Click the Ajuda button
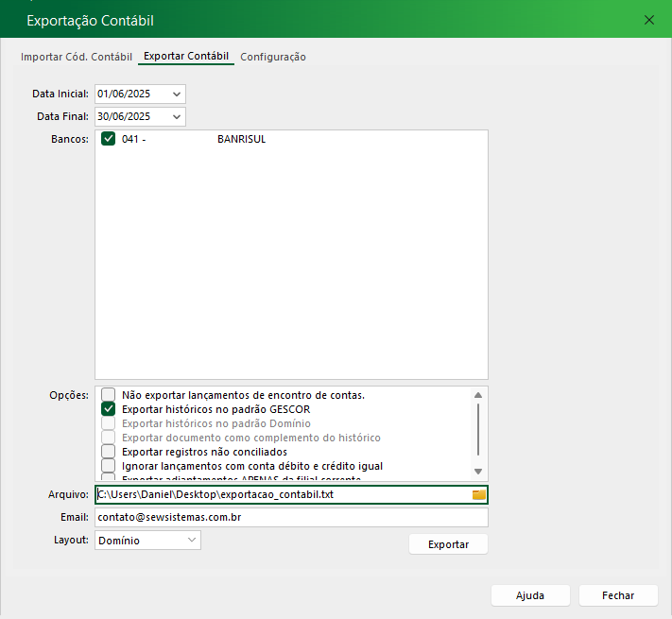 pyautogui.click(x=530, y=595)
